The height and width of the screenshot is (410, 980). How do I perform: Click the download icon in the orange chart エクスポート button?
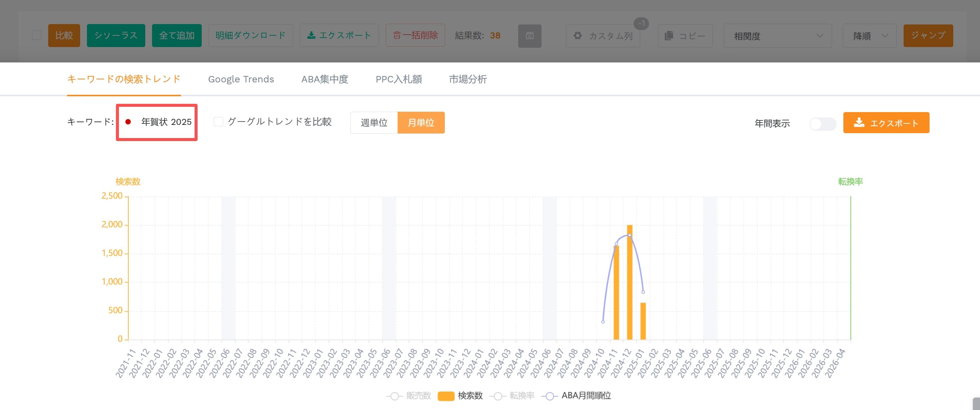(859, 123)
